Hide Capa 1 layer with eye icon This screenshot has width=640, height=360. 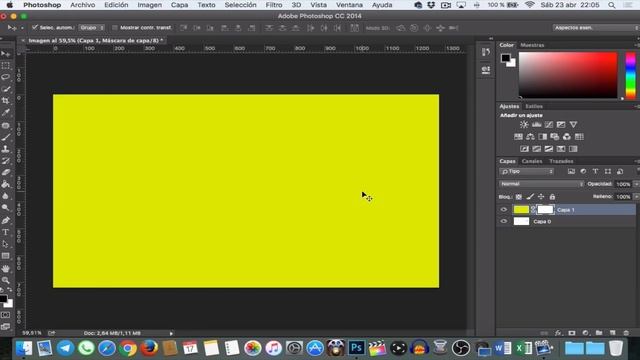504,209
